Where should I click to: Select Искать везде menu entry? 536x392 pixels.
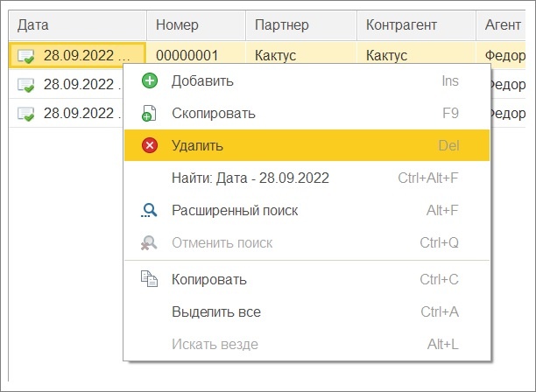[307, 344]
